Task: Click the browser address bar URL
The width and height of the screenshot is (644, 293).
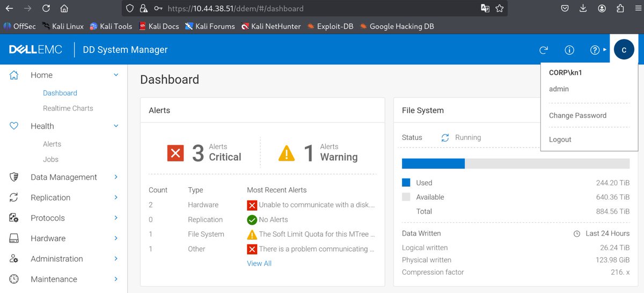Action: coord(235,9)
